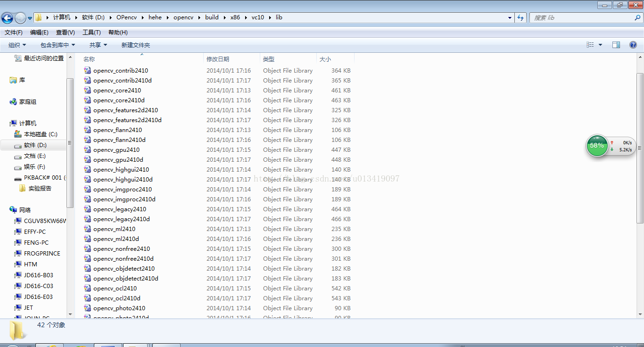The width and height of the screenshot is (644, 347).
Task: Toggle the preview pane icon
Action: click(616, 45)
